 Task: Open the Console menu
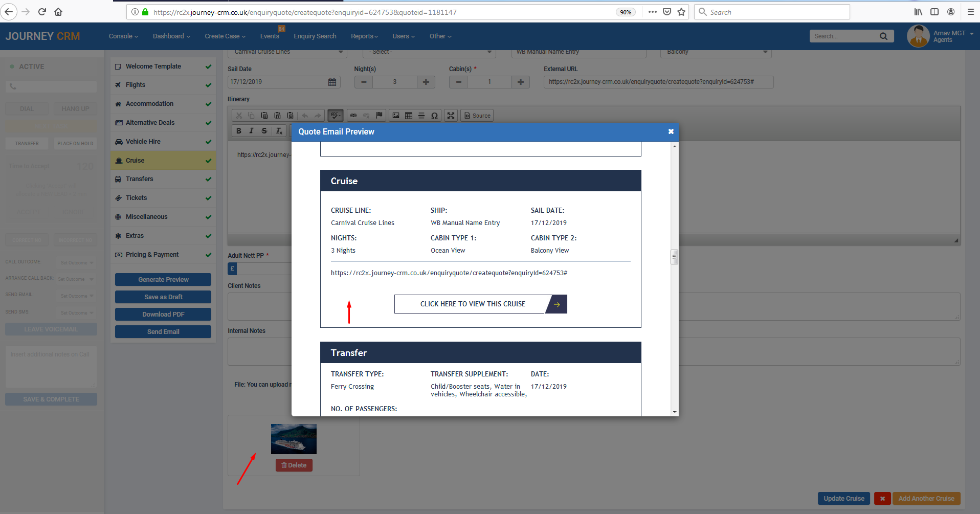pos(123,36)
